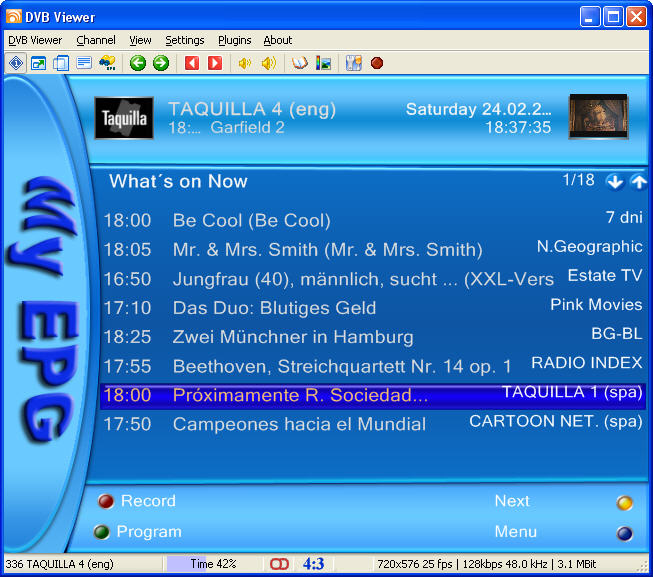Screen dimensions: 653x577
Task: Click the green forward arrow toolbar icon
Action: pyautogui.click(x=160, y=63)
